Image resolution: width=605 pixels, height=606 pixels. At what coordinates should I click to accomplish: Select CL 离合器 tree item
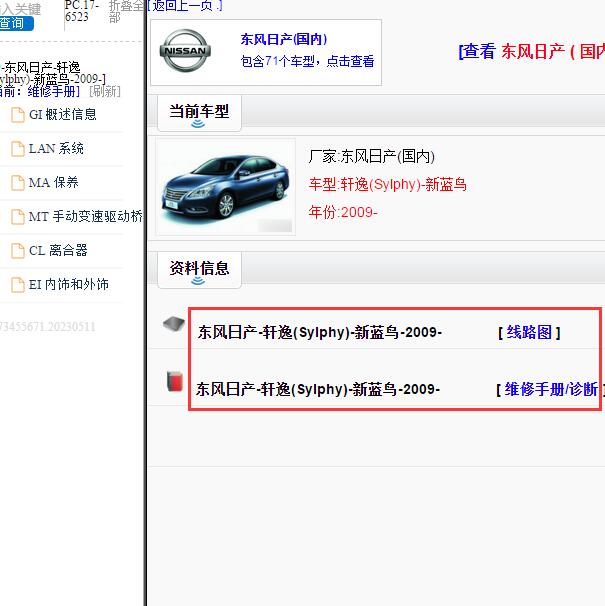tap(58, 251)
